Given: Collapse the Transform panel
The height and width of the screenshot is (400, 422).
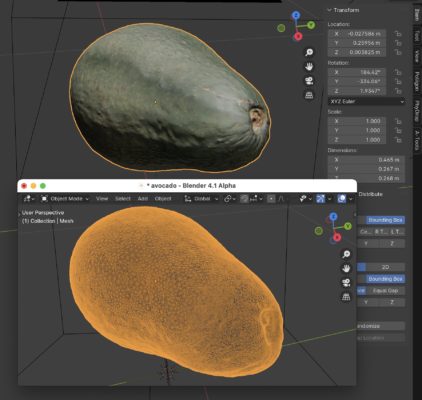Looking at the screenshot, I should click(x=344, y=10).
